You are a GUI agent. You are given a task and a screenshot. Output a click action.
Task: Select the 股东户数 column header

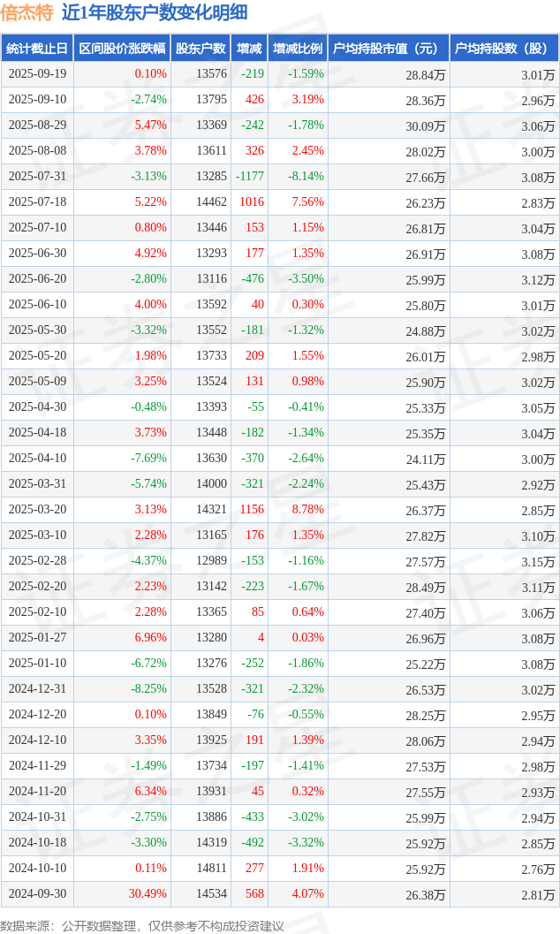(x=201, y=49)
